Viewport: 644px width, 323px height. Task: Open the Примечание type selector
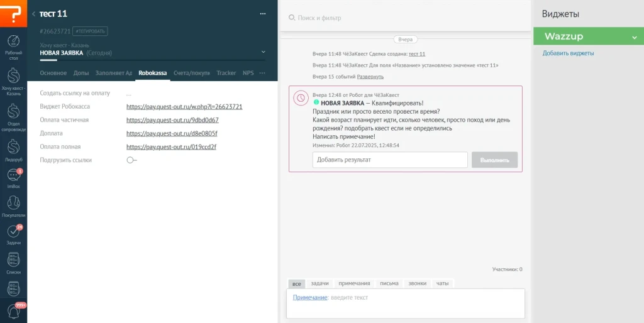(309, 298)
